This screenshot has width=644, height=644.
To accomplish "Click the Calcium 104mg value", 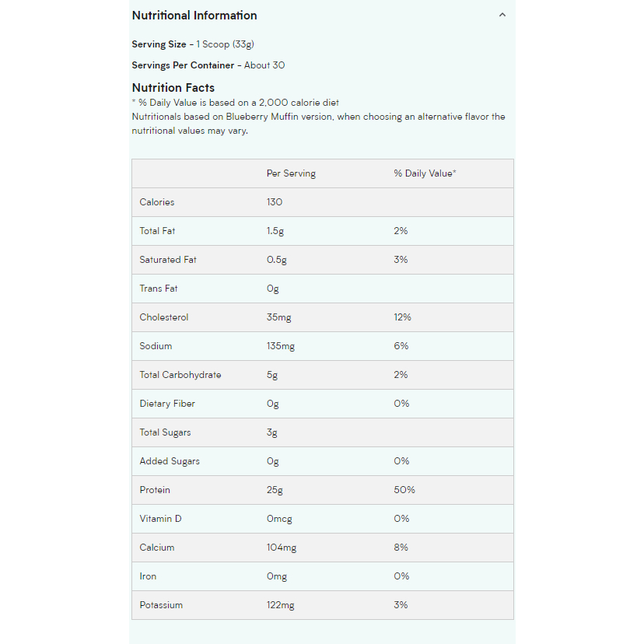I will pos(282,548).
